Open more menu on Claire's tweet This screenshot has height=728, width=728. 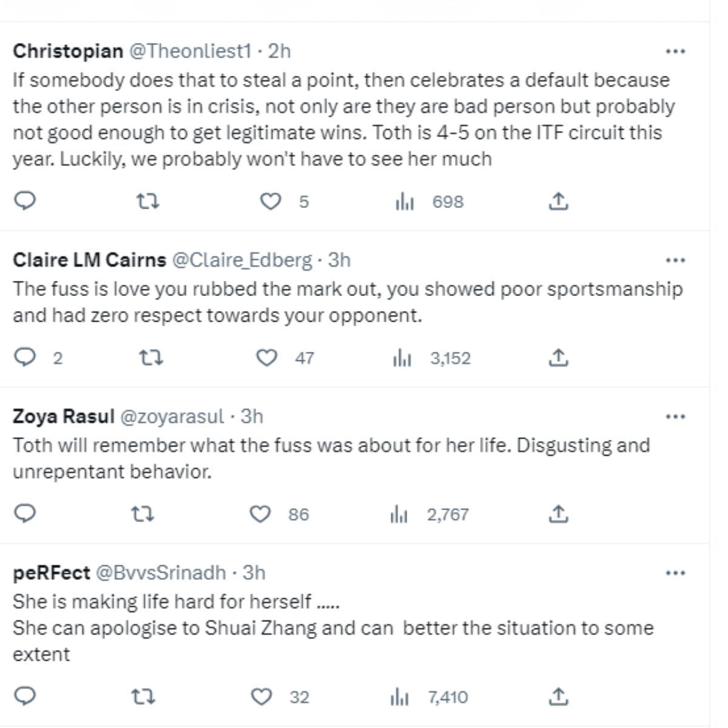pos(675,260)
